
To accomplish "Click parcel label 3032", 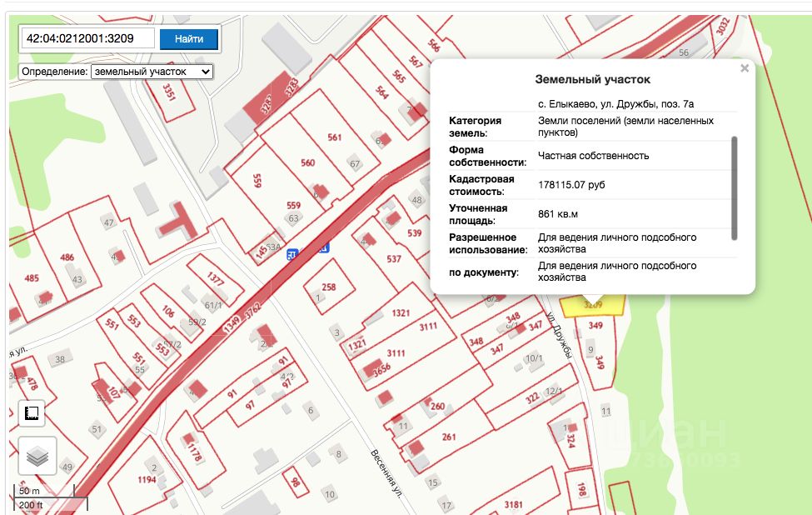I will (723, 26).
